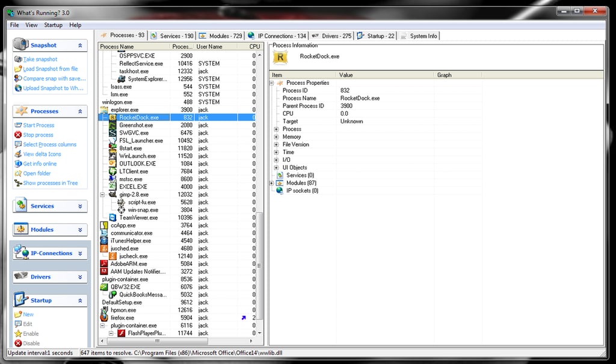616x364 pixels.
Task: Click the Select Process columns link
Action: click(49, 144)
